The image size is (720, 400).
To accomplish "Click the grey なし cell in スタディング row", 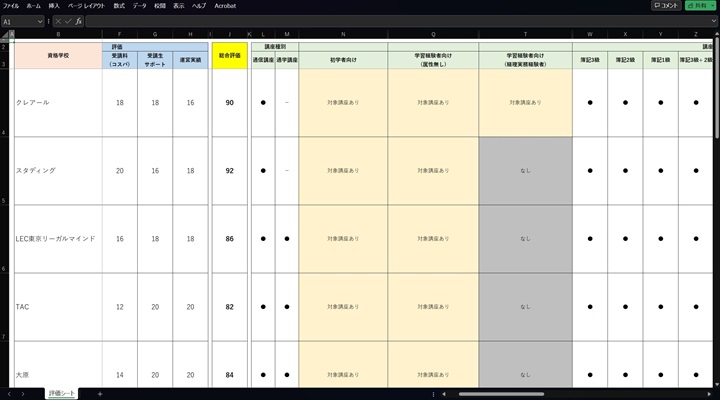I will click(x=525, y=170).
